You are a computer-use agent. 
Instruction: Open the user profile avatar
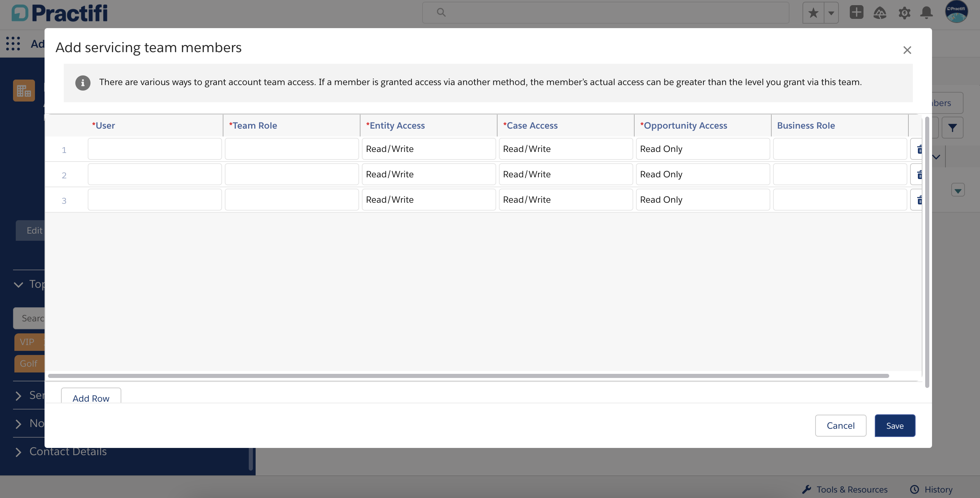point(956,12)
